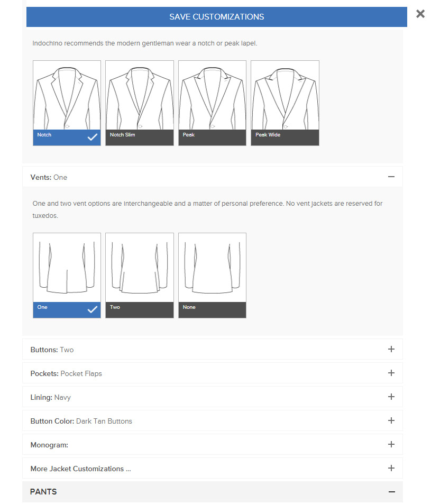Collapse the Vents section minus icon
The image size is (431, 504).
point(391,177)
